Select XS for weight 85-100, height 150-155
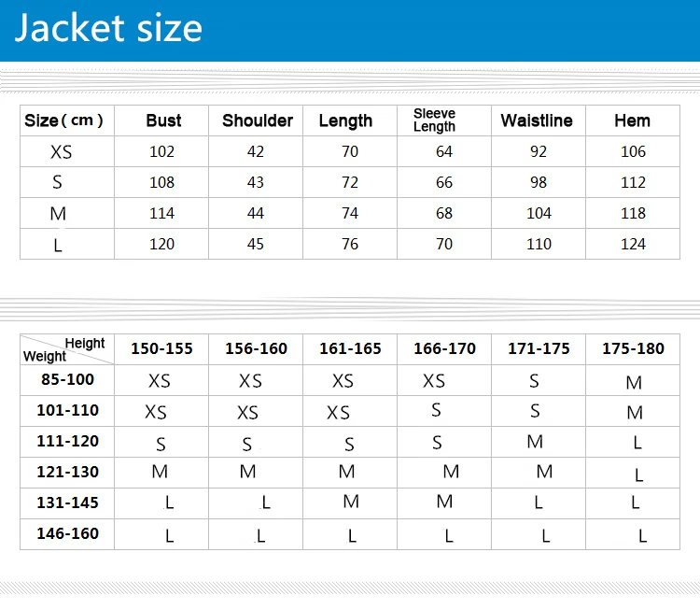The image size is (700, 609). (160, 381)
